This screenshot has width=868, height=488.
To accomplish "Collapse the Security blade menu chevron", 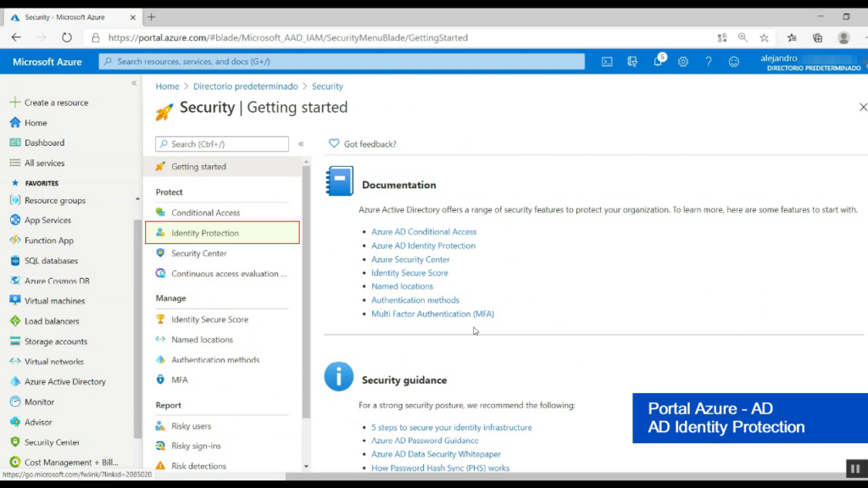I will click(301, 144).
